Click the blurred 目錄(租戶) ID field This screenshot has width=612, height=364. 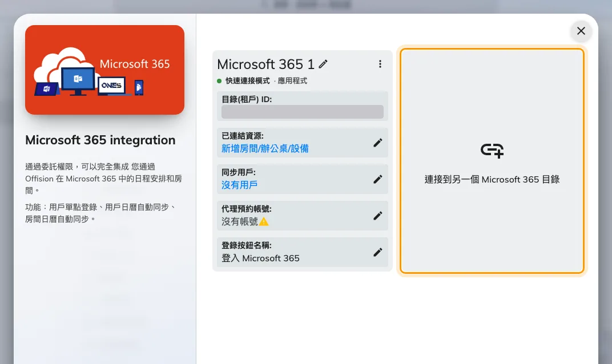[303, 112]
